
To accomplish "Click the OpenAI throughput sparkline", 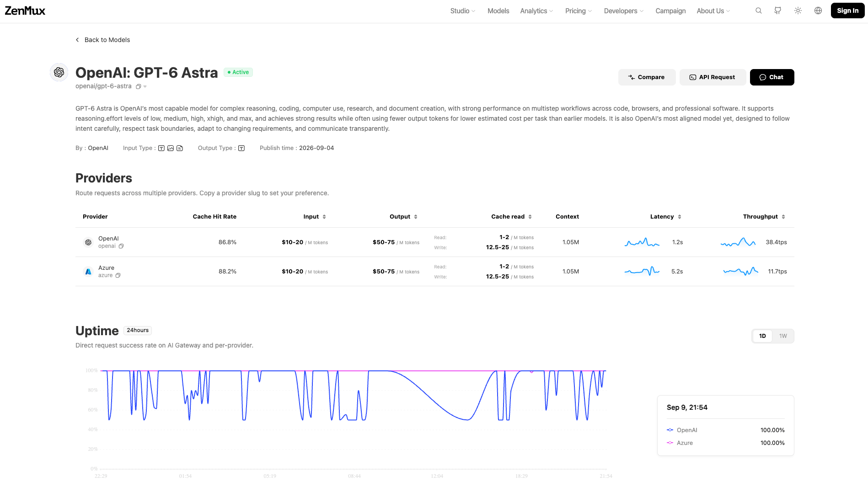I will 738,242.
